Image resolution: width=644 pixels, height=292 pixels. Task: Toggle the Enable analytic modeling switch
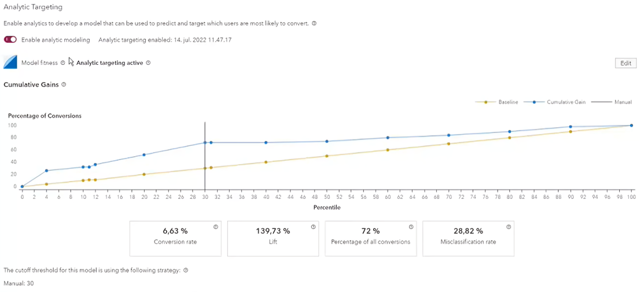(10, 40)
